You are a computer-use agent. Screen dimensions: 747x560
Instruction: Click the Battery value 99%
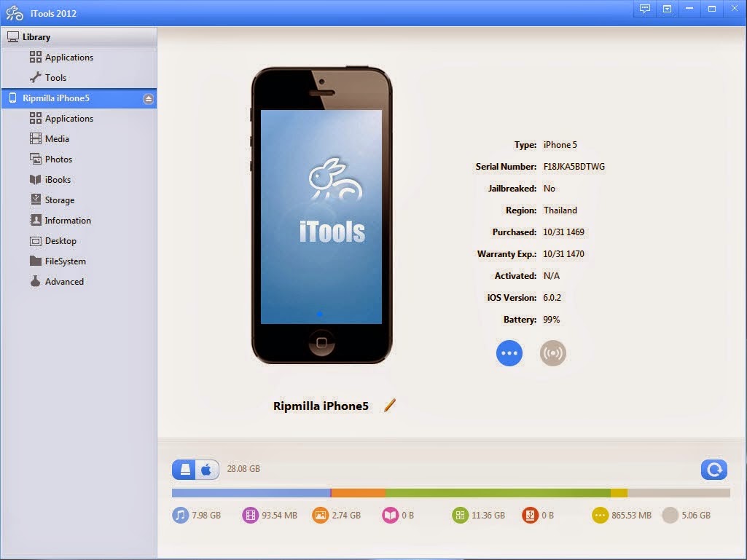pyautogui.click(x=551, y=320)
